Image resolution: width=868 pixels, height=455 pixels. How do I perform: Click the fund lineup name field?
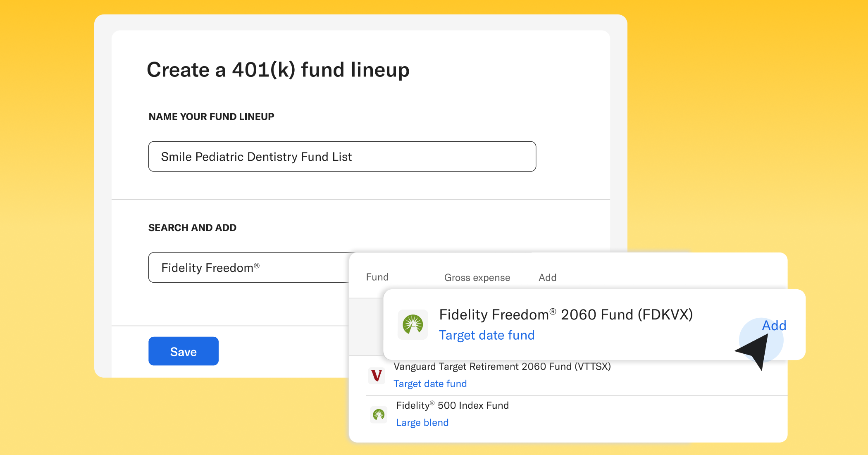[342, 156]
